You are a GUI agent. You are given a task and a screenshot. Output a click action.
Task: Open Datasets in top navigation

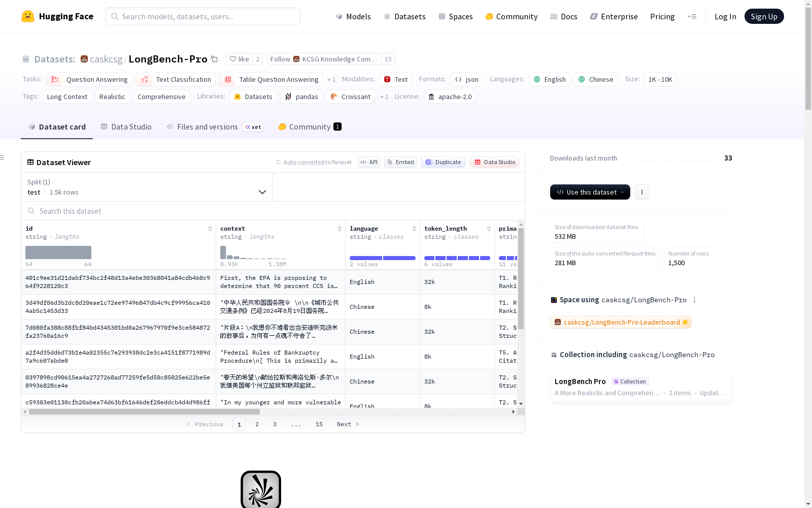point(404,16)
